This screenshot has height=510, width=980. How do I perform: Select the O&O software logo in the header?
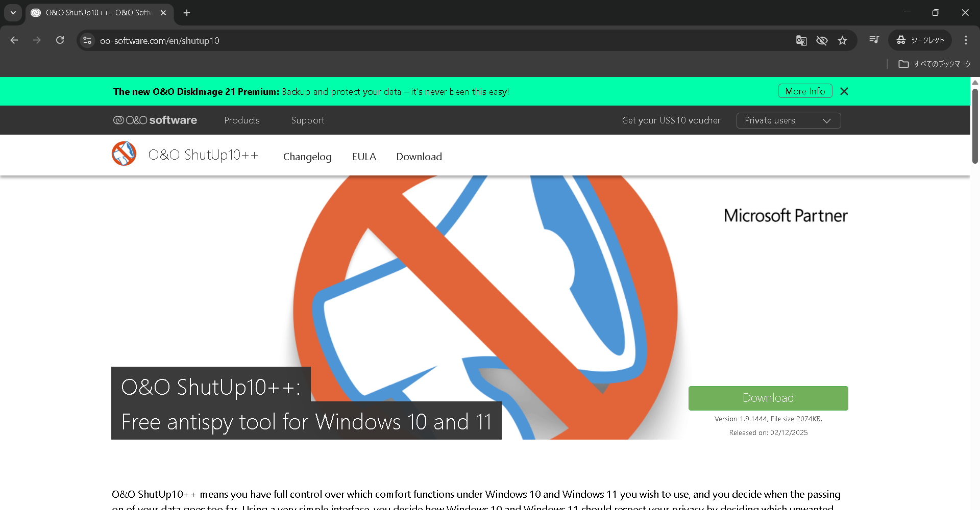point(155,120)
